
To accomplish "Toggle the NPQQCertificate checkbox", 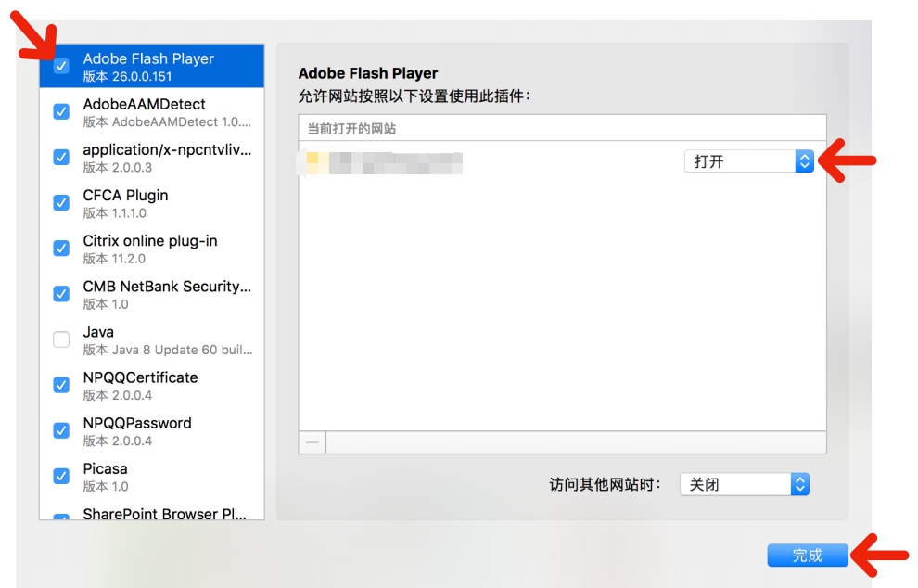I will click(x=61, y=385).
